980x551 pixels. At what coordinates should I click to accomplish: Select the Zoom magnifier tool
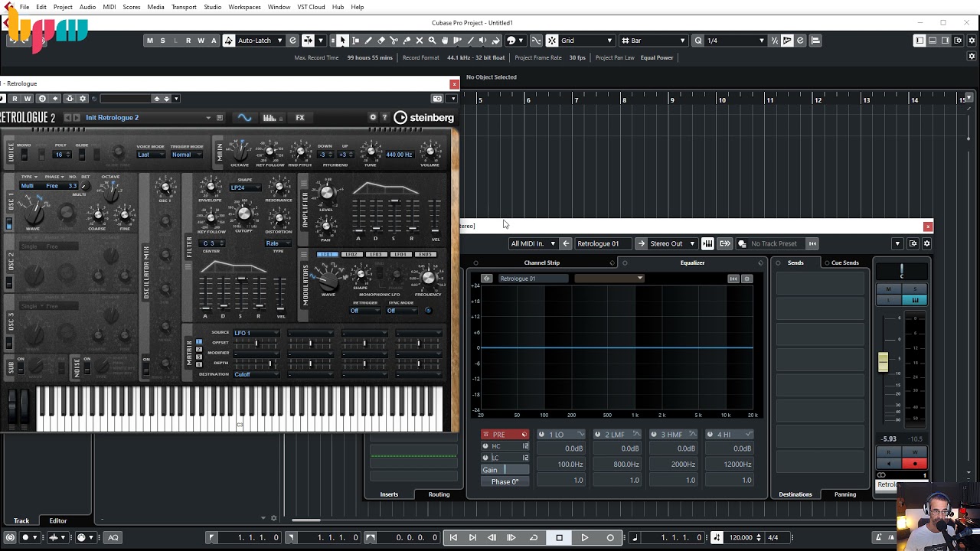tap(432, 41)
